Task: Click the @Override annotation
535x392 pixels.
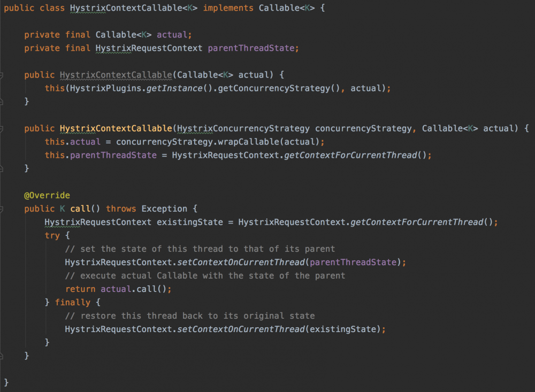Action: 47,195
